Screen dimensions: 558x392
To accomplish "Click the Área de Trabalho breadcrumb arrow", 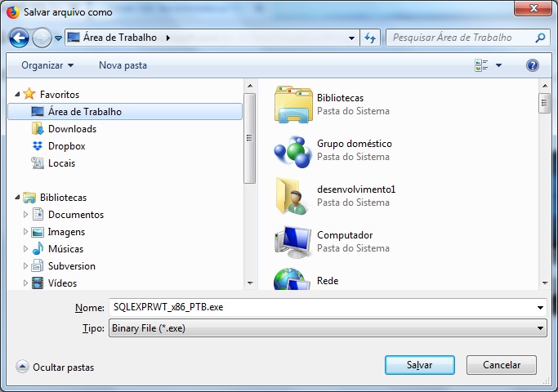I will (x=168, y=38).
